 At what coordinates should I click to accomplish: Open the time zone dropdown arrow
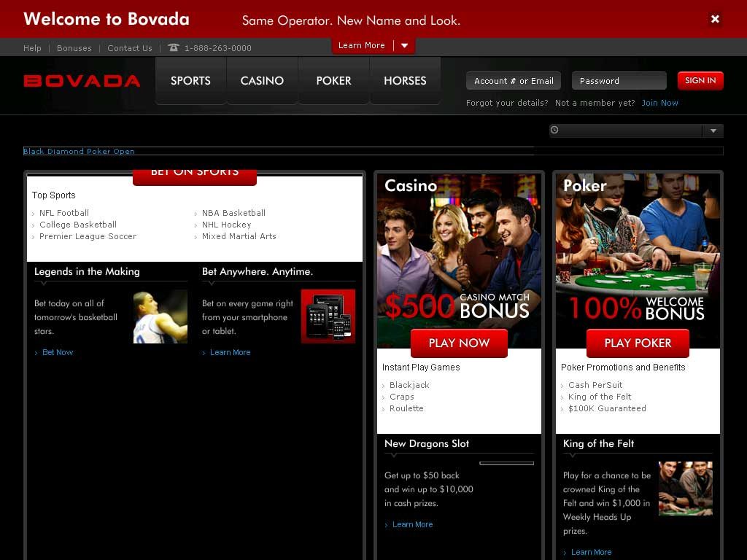713,131
